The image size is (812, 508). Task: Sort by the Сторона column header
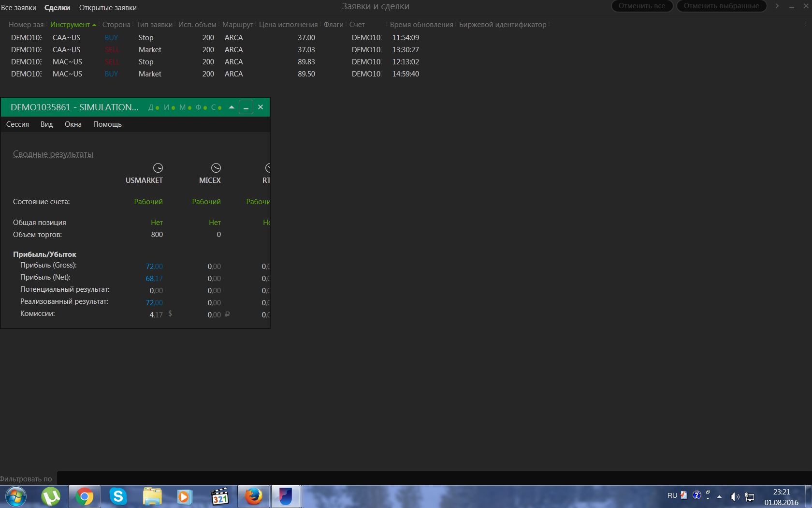(116, 25)
